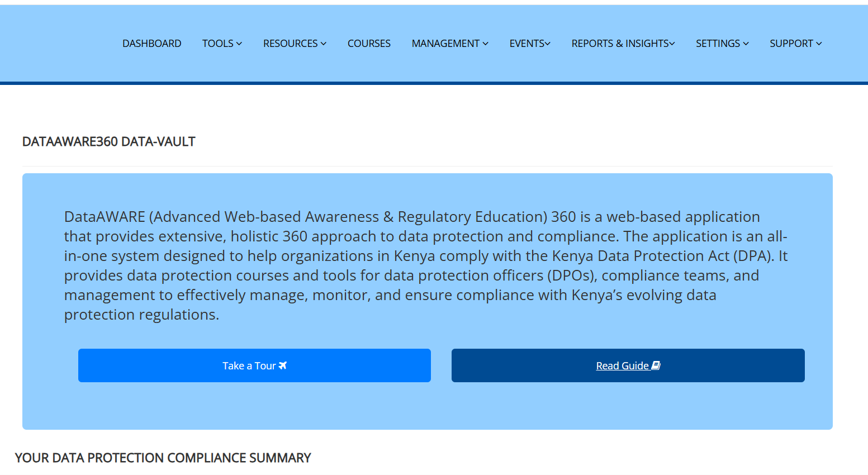Expand the MANAGEMENT dropdown arrow

point(486,44)
